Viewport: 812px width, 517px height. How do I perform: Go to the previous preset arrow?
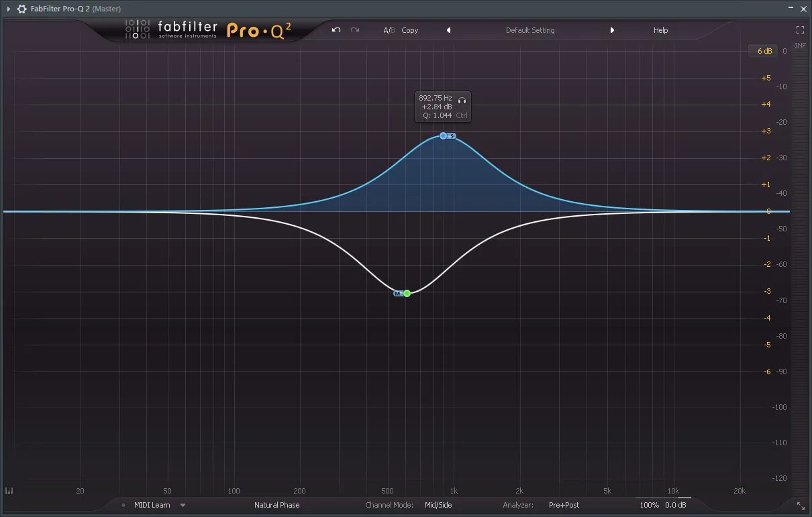pyautogui.click(x=448, y=30)
